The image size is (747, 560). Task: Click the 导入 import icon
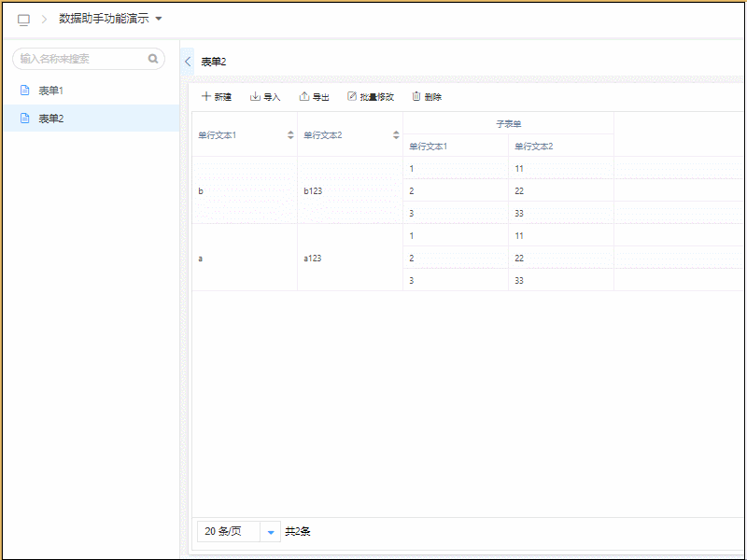(255, 97)
